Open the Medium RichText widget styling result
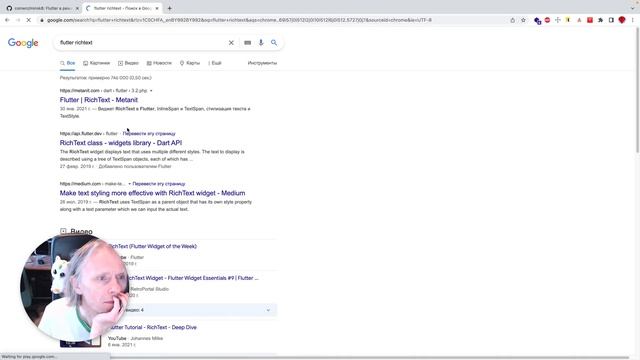This screenshot has height=360, width=640. click(152, 193)
